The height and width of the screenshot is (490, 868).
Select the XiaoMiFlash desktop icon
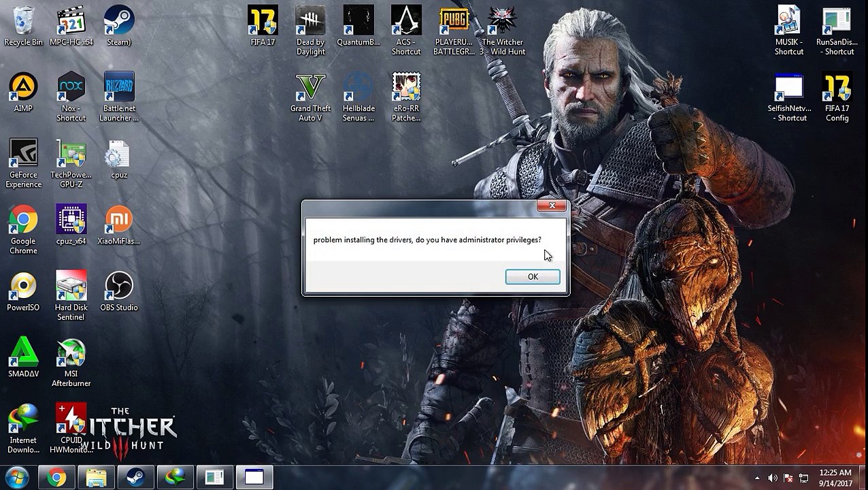[x=119, y=225]
